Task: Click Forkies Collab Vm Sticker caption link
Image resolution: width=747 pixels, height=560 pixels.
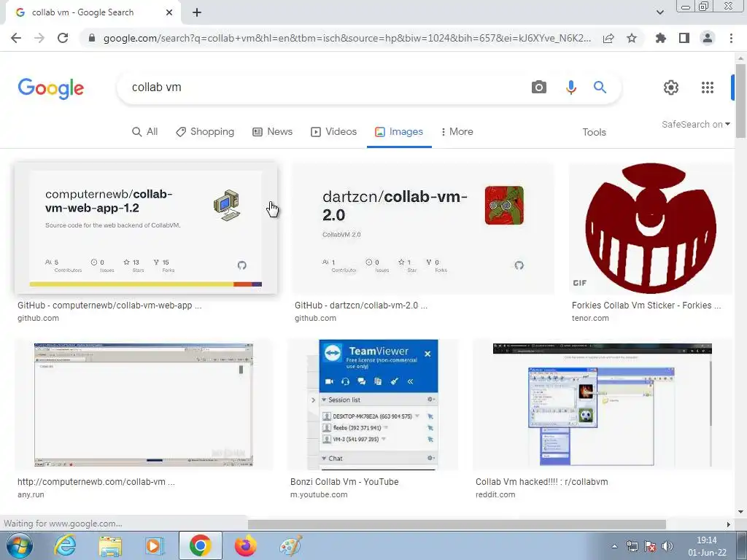Action: pyautogui.click(x=646, y=306)
